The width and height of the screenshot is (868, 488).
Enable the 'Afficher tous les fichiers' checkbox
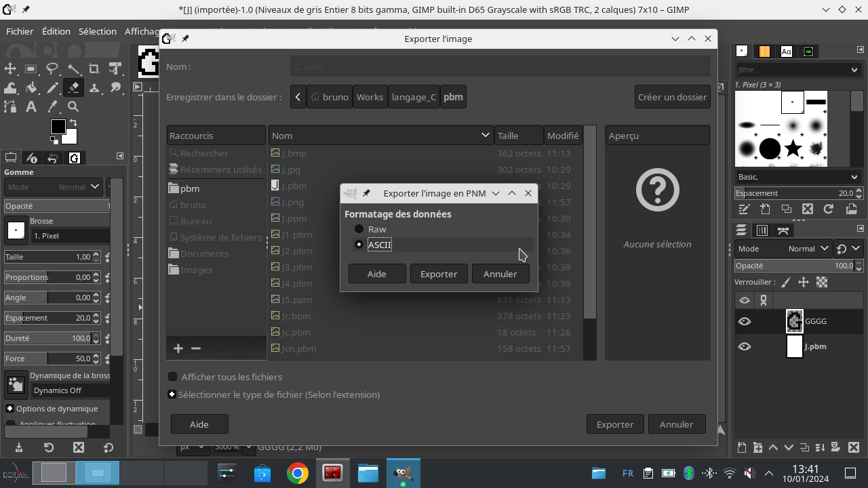[173, 377]
